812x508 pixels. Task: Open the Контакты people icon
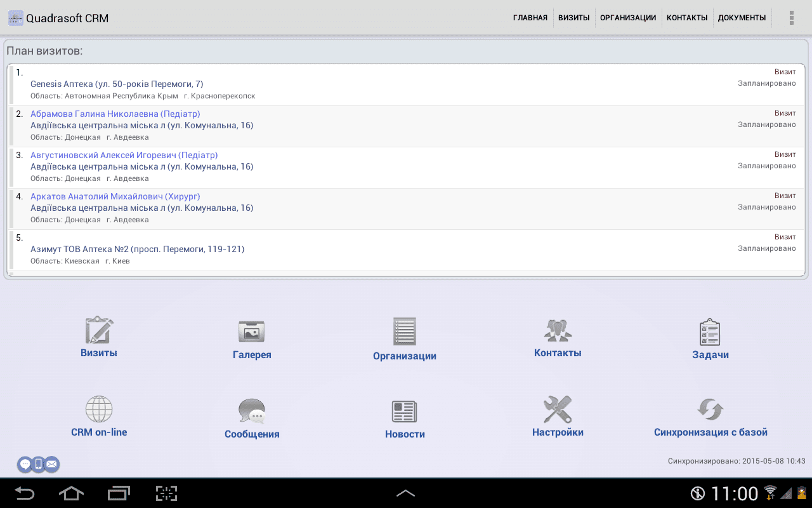pos(558,330)
